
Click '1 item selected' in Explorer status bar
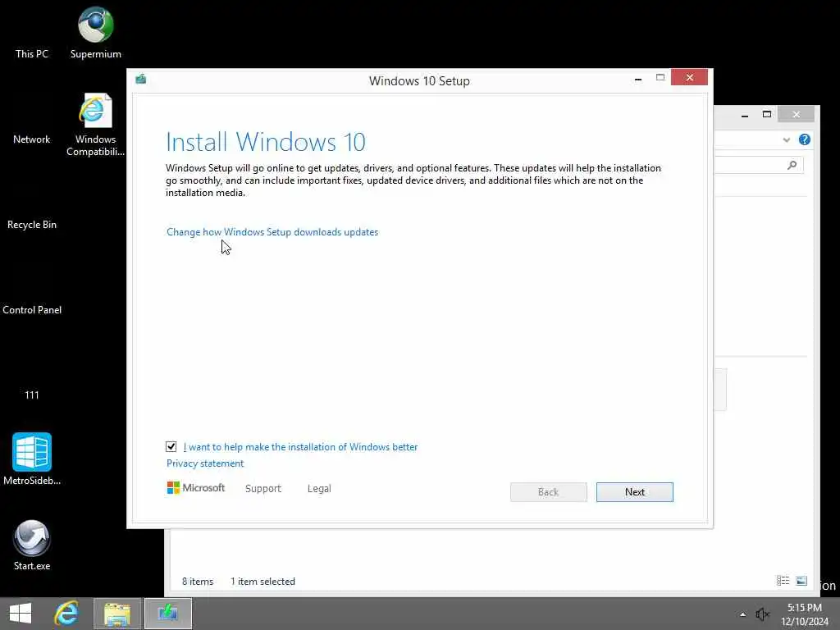pos(262,582)
